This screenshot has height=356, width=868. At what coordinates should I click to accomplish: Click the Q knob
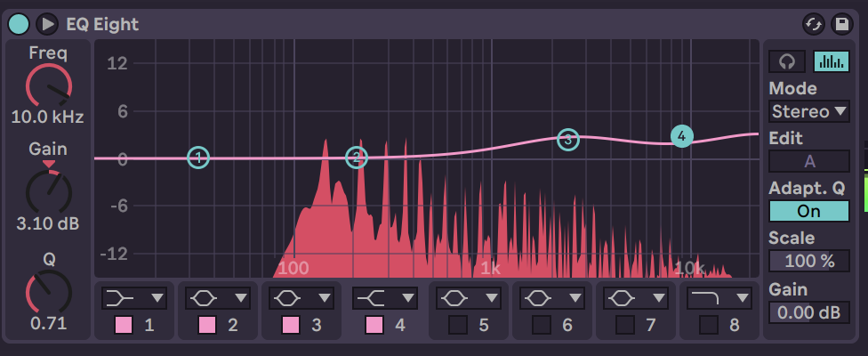[x=49, y=292]
